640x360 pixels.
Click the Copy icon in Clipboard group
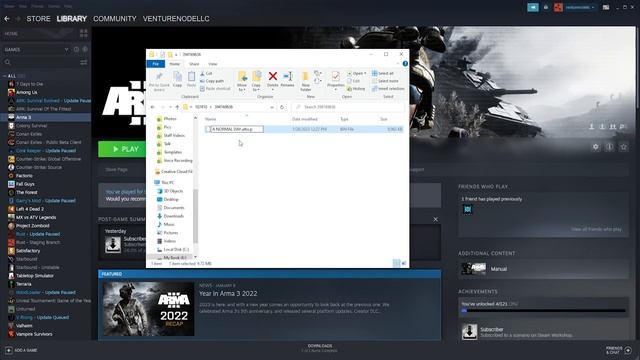[x=177, y=77]
